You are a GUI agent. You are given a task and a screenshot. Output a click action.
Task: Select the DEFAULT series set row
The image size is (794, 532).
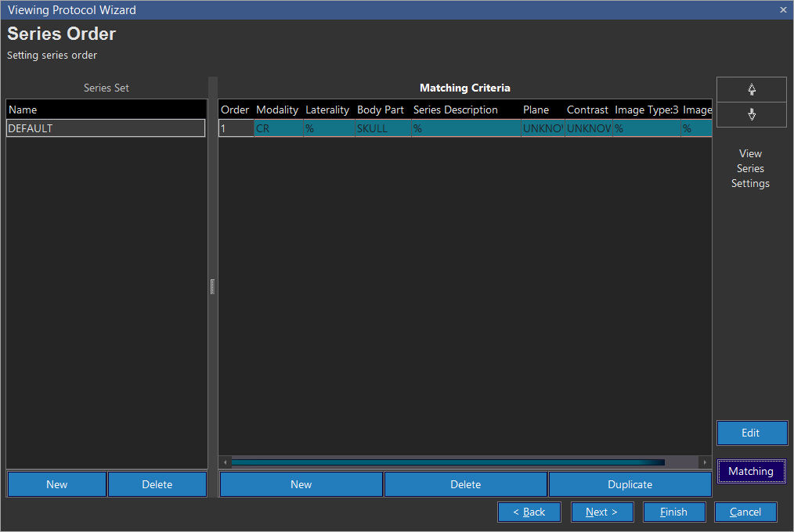click(x=106, y=128)
